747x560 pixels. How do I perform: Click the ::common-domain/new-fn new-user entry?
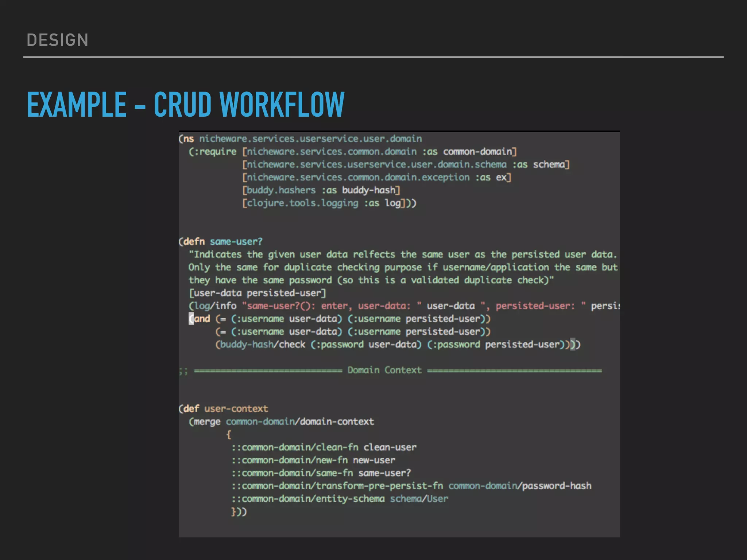tap(313, 460)
